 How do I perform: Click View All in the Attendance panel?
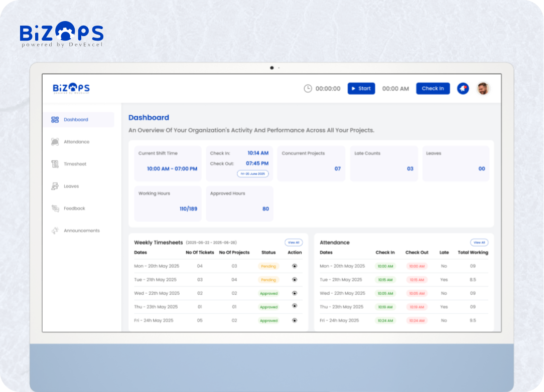(x=479, y=243)
